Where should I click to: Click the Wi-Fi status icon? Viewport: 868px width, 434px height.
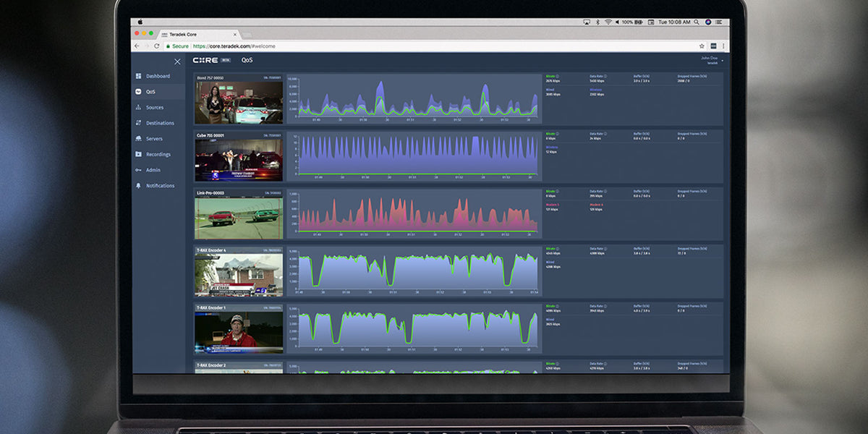tap(608, 22)
